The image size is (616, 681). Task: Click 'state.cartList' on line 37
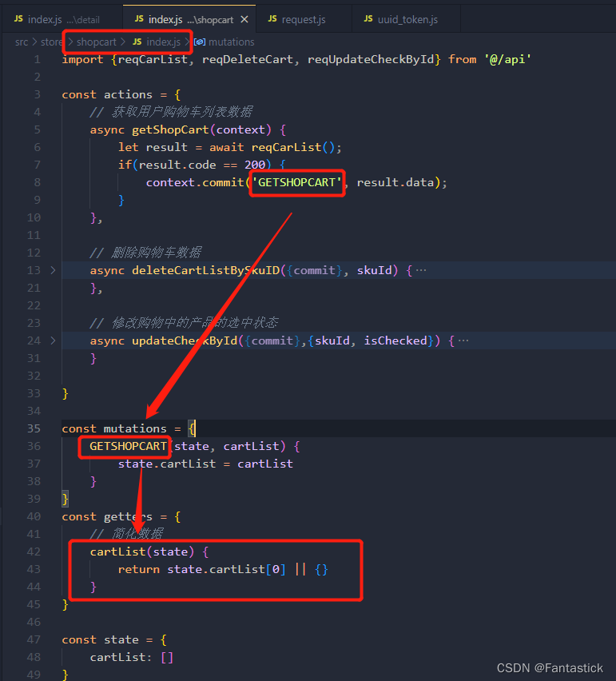[167, 464]
